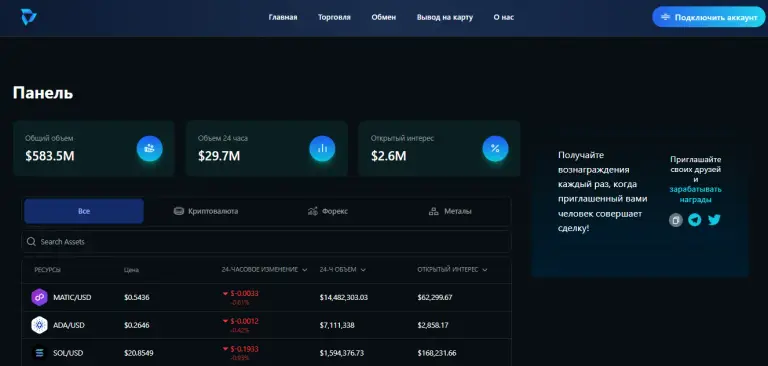Image resolution: width=768 pixels, height=366 pixels.
Task: Open the SOL/USD pair
Action: (x=69, y=353)
